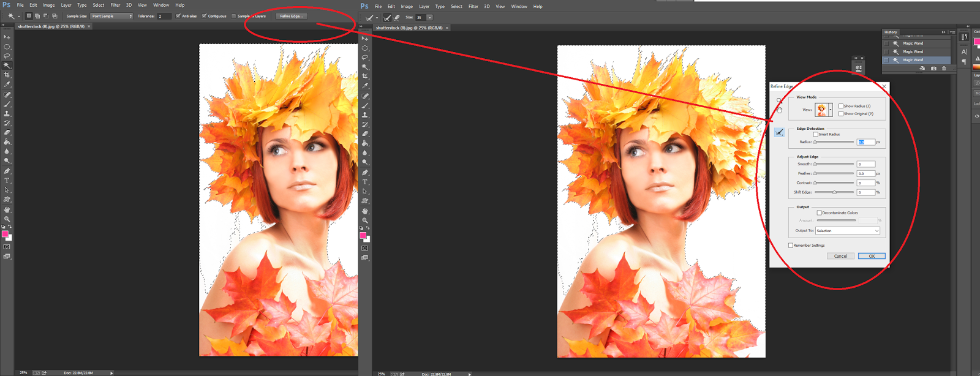
Task: Choose Add to Selection mode icon
Action: tap(37, 16)
